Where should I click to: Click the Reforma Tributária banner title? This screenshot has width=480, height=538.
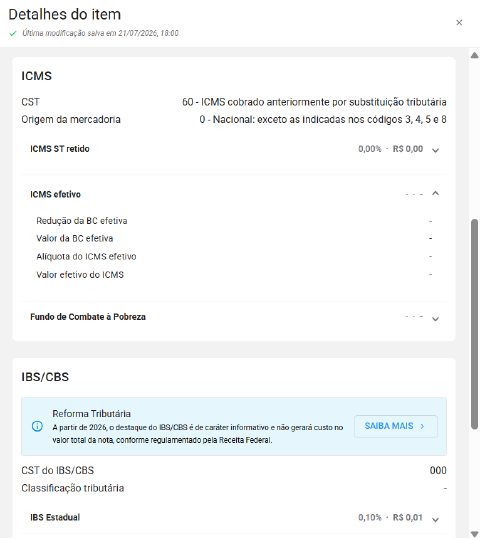91,413
